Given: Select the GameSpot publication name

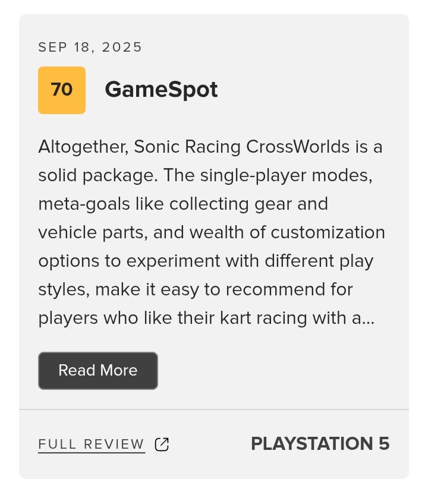Looking at the screenshot, I should tap(162, 90).
